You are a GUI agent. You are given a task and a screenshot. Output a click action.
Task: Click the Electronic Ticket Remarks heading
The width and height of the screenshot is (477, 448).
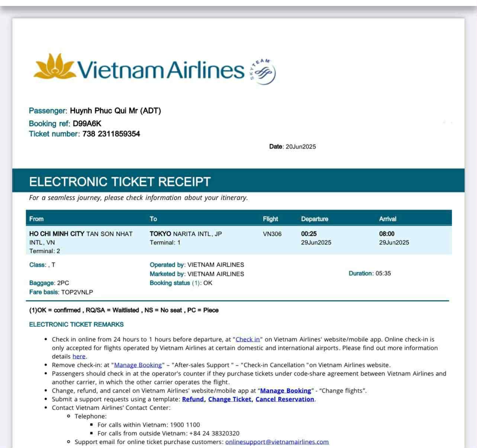click(x=76, y=325)
